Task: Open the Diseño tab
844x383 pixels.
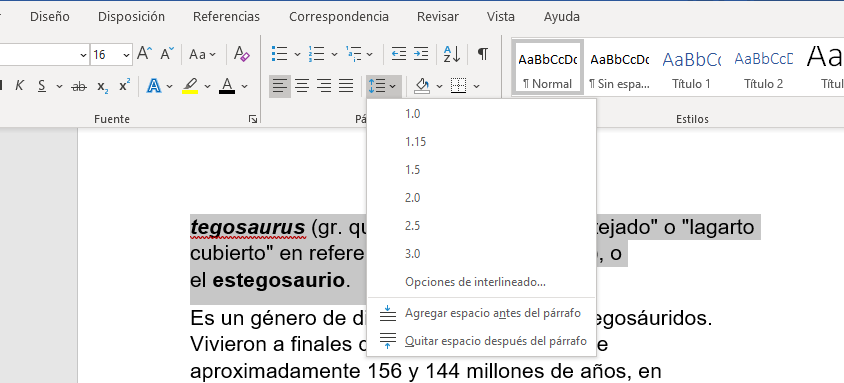Action: point(50,17)
